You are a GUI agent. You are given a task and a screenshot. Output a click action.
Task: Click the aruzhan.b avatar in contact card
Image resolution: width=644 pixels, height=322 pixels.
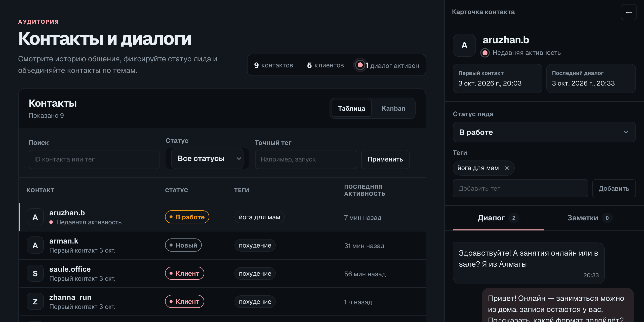click(x=464, y=45)
